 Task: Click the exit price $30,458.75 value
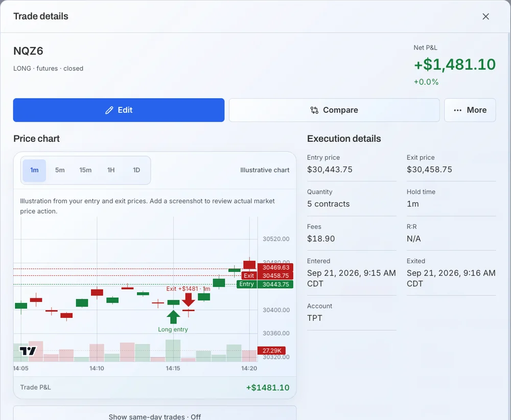(x=429, y=170)
